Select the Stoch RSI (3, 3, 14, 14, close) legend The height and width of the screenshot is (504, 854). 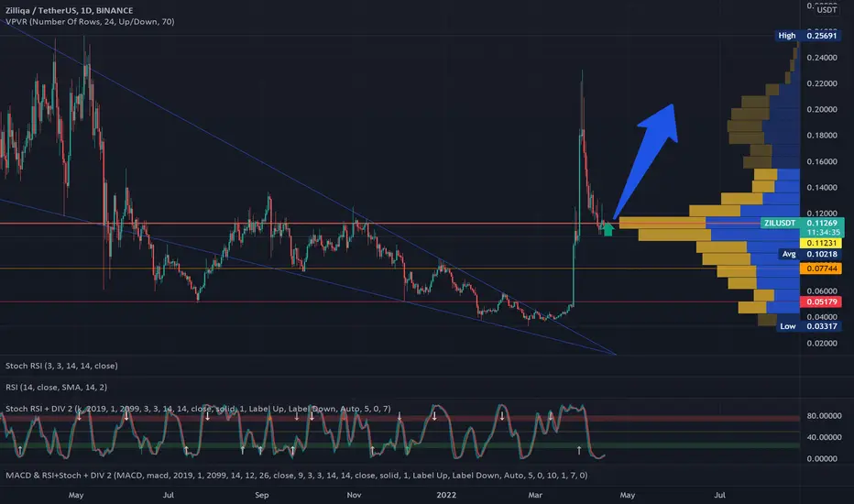(61, 366)
